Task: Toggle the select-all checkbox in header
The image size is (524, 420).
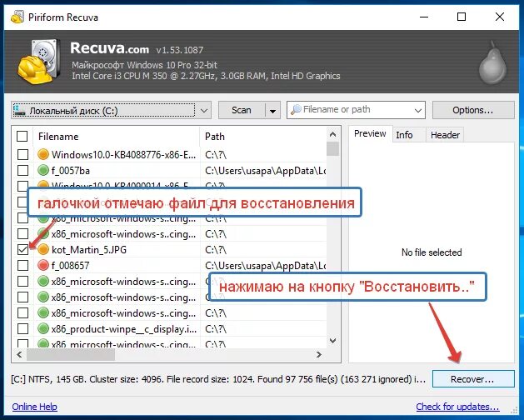Action: pos(22,137)
